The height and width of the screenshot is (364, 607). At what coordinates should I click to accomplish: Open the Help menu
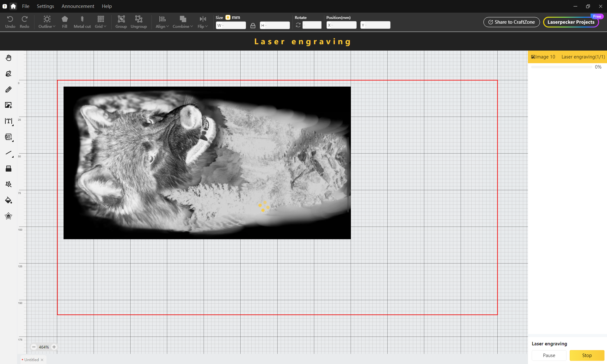107,6
